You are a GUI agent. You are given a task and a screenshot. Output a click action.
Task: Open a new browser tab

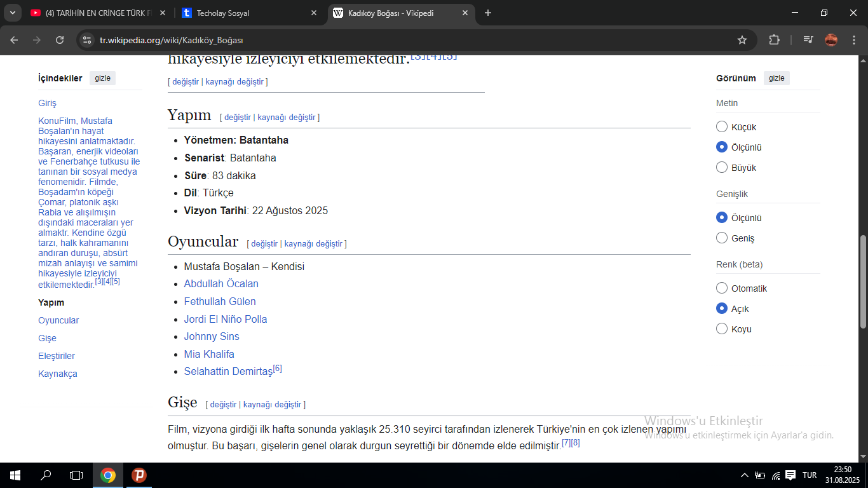pyautogui.click(x=488, y=13)
